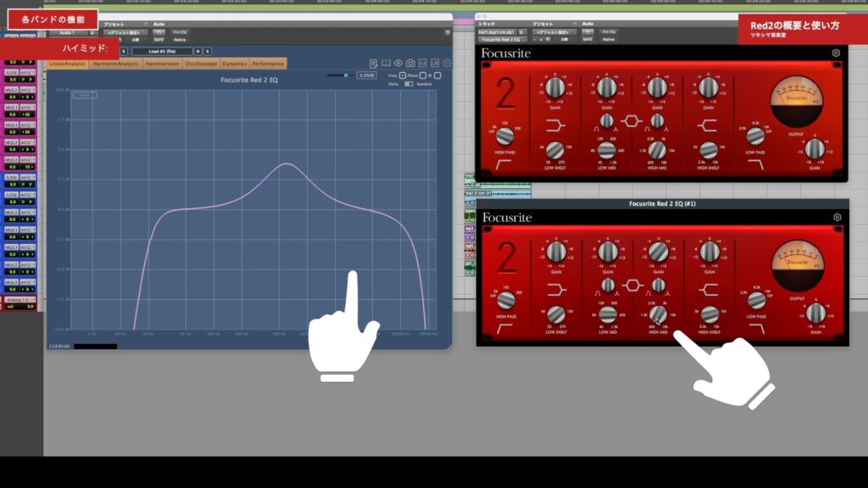Adjust Low Mid gain knob on upper plugin
Viewport: 868px width, 488px height.
607,87
